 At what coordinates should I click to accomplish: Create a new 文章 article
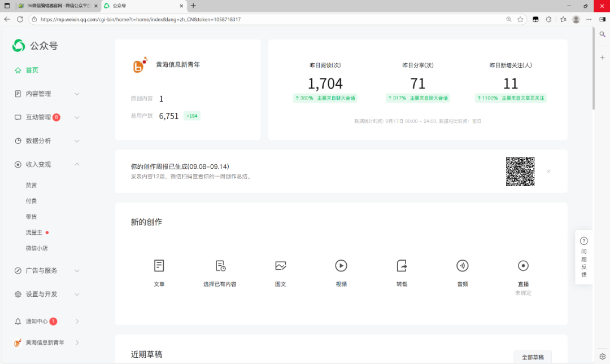pyautogui.click(x=159, y=266)
